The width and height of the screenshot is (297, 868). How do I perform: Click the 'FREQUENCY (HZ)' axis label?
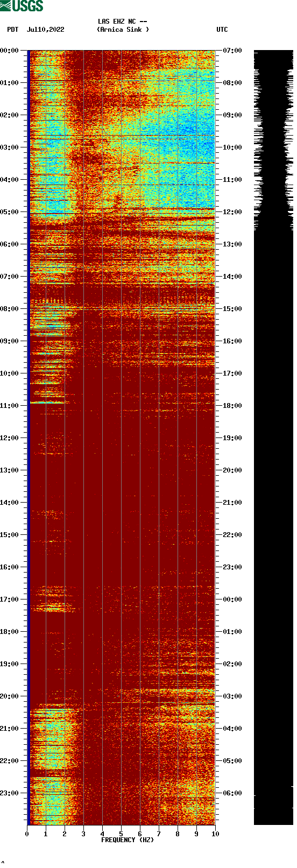point(128,840)
